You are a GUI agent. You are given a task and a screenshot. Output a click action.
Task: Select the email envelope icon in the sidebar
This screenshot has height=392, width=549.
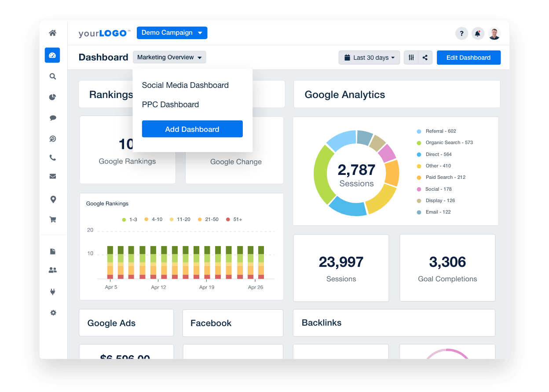click(52, 176)
